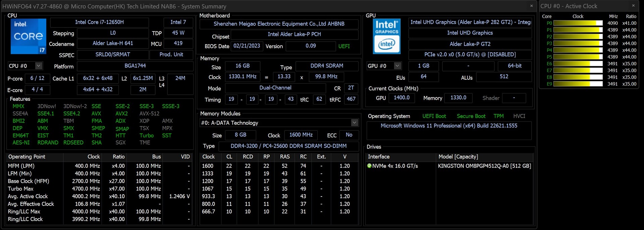Click the Avg. Active Clock row

[x=99, y=197]
